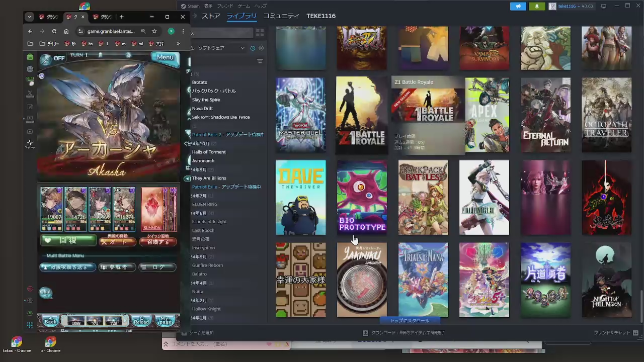Click the recent activity clock filter icon

click(x=253, y=48)
